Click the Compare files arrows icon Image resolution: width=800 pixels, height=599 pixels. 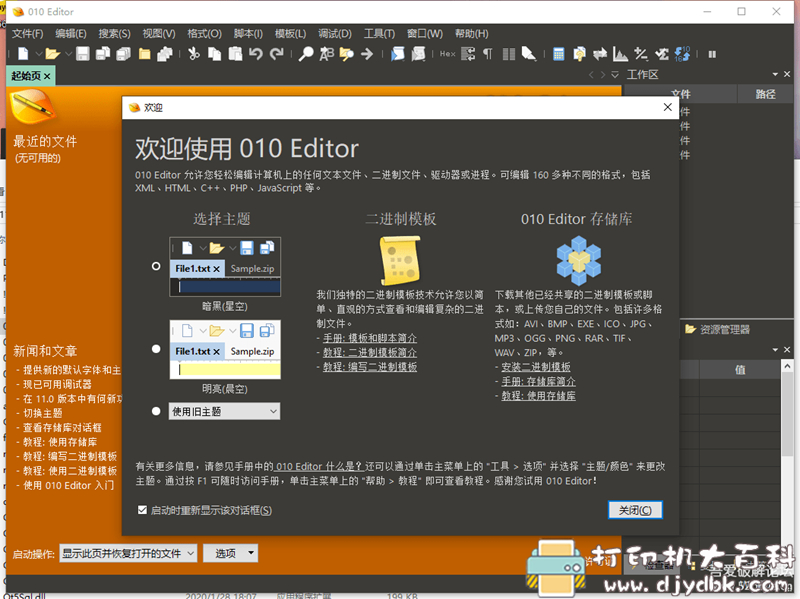click(600, 54)
